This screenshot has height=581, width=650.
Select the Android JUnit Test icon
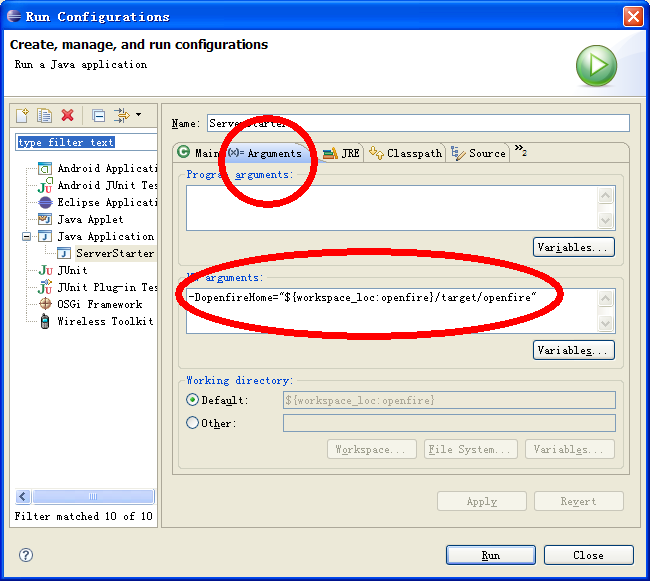[45, 186]
